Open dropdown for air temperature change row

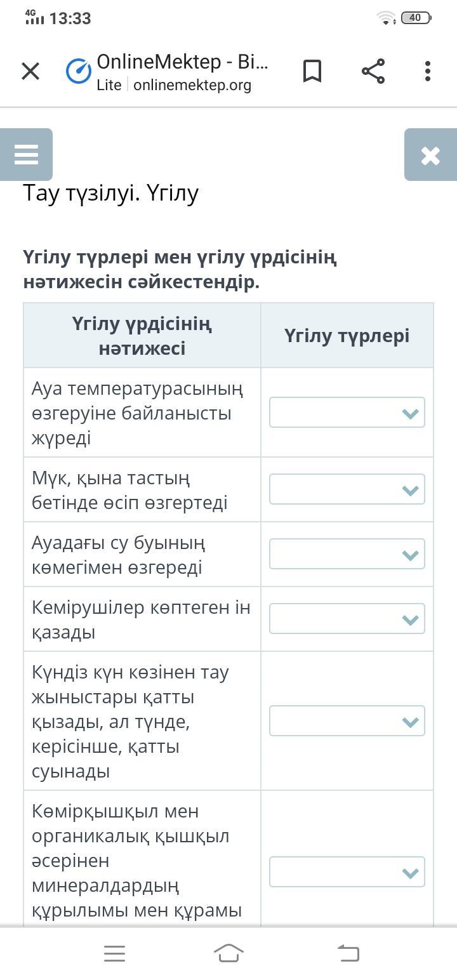[347, 413]
